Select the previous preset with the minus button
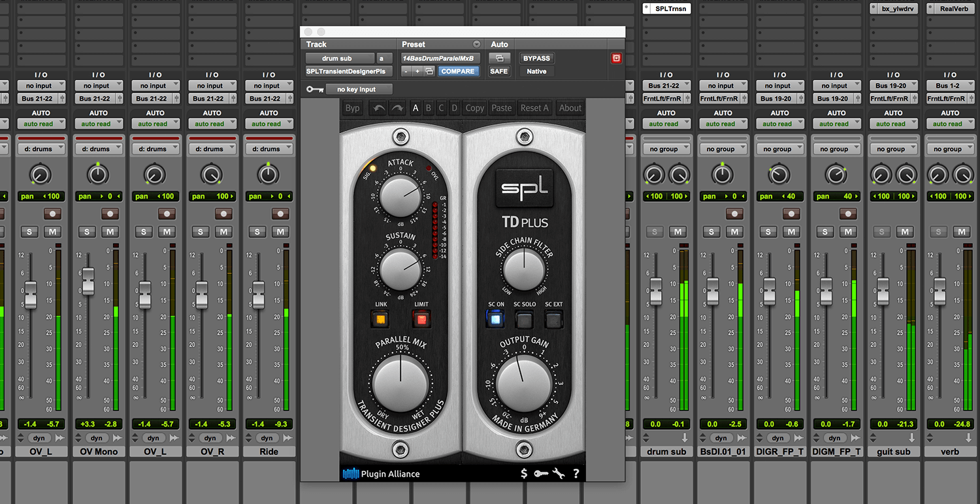The image size is (980, 504). click(x=406, y=71)
